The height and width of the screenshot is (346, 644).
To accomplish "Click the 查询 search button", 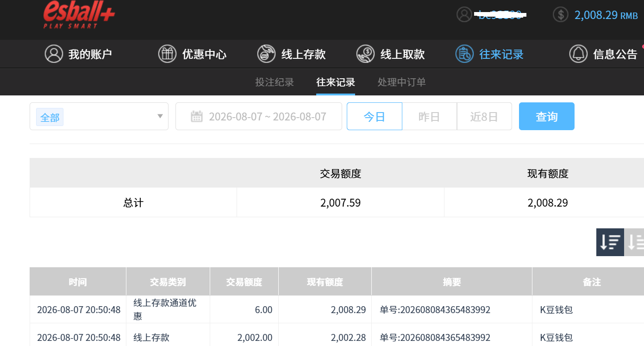I will (547, 116).
